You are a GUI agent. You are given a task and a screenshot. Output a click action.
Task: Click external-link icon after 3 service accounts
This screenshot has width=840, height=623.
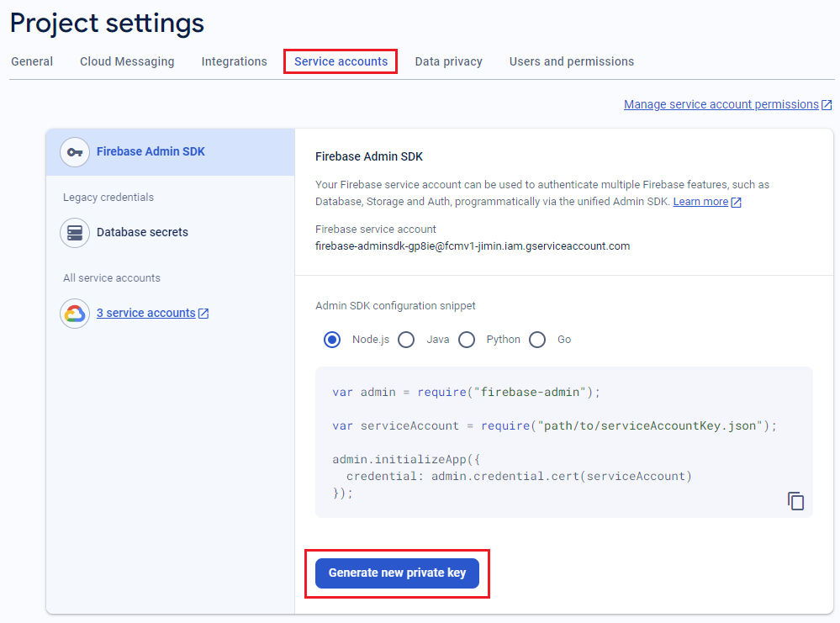click(203, 314)
